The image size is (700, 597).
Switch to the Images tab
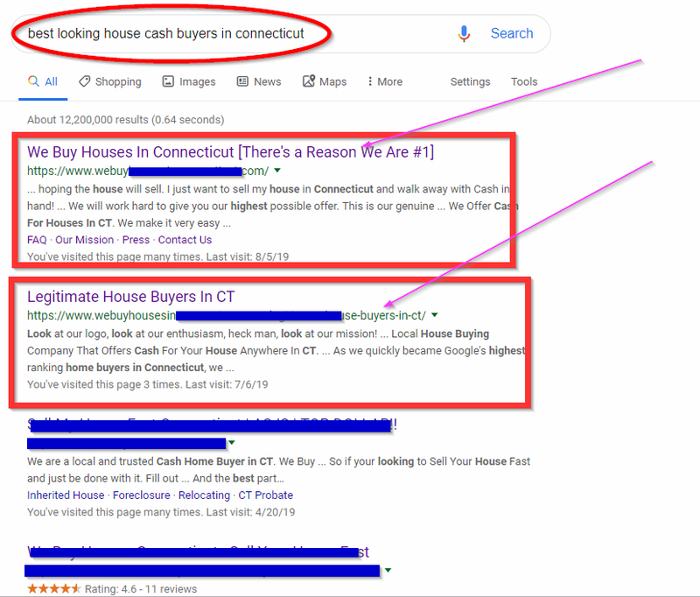188,81
